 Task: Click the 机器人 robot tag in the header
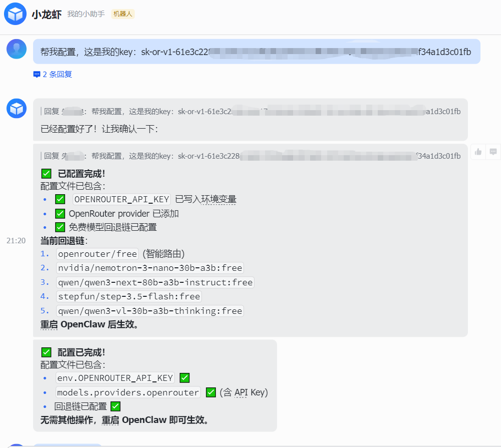pyautogui.click(x=124, y=14)
